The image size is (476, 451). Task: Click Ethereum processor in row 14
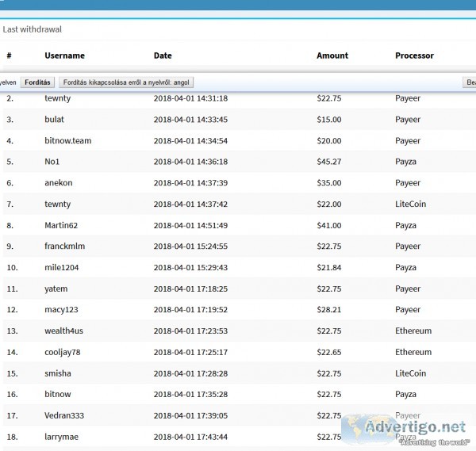413,352
